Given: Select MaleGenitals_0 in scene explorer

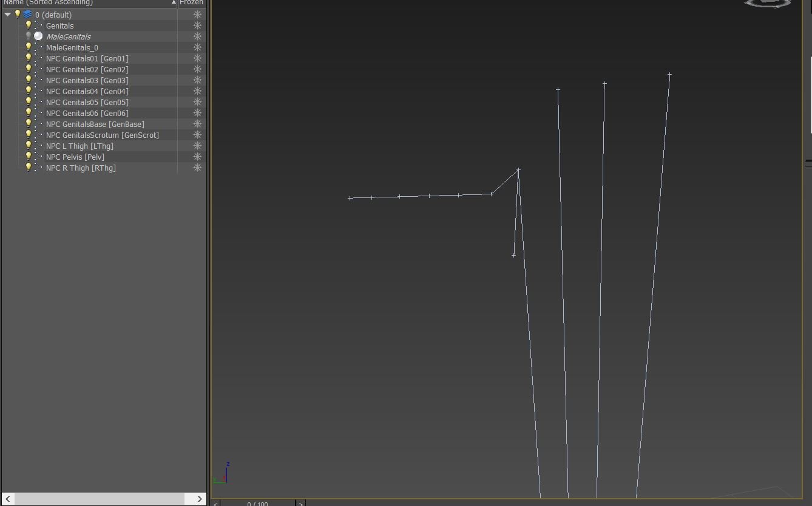Looking at the screenshot, I should coord(72,47).
